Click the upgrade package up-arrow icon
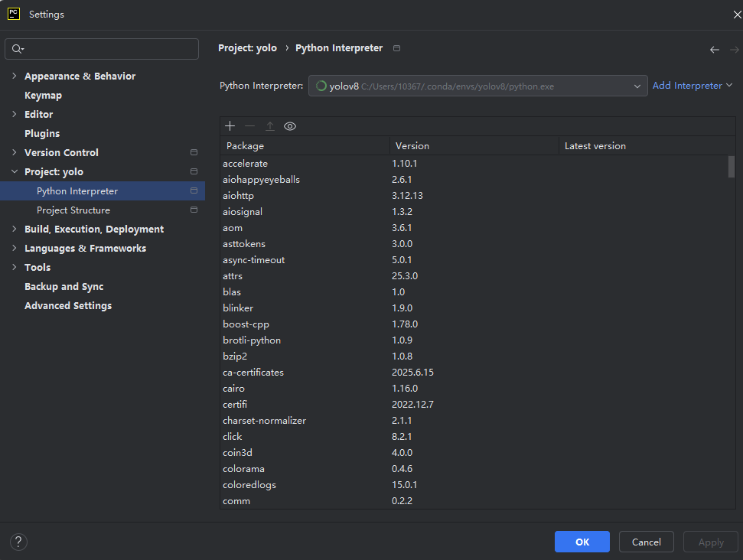 point(270,126)
